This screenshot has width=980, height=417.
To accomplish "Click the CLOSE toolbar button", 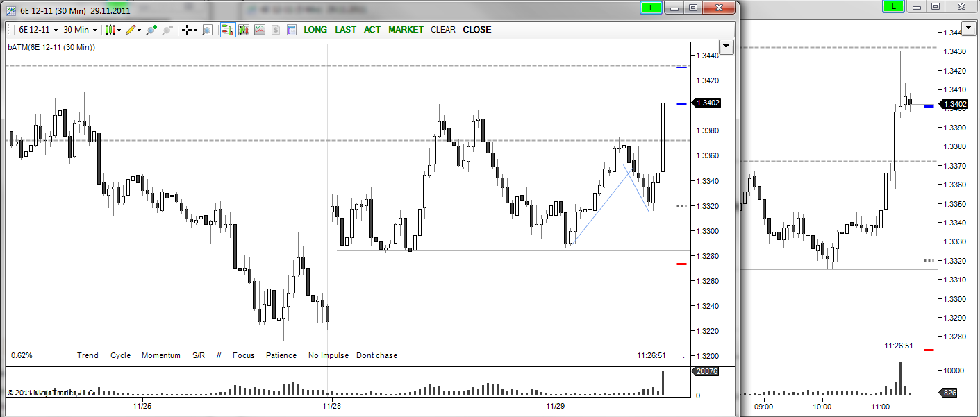I will [x=476, y=30].
